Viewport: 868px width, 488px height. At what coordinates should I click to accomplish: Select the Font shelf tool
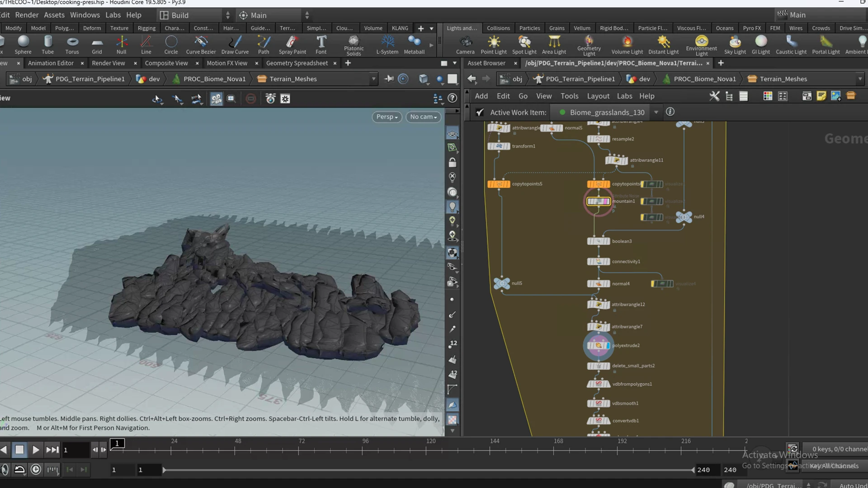point(321,45)
